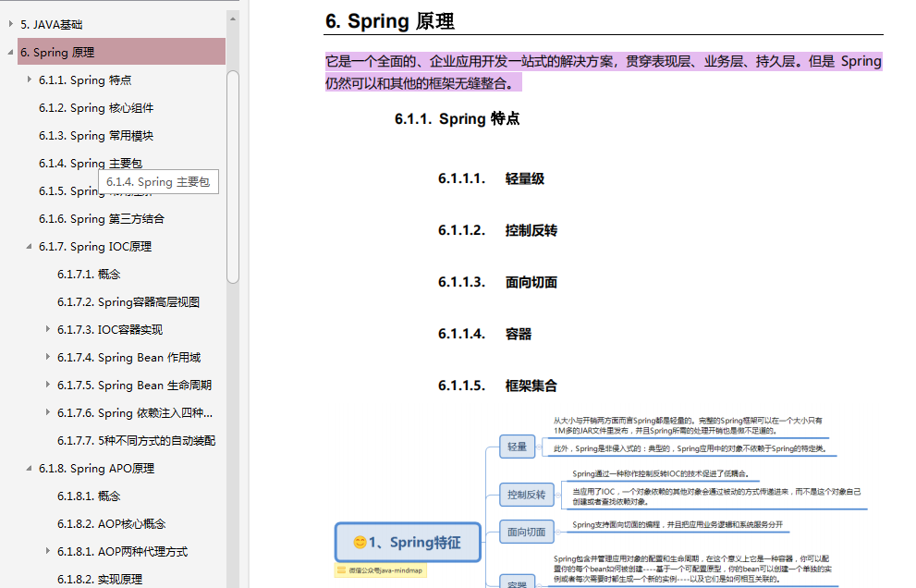Open 6.1.2. Spring 核心组件 bookmark
This screenshot has width=916, height=588.
[96, 108]
